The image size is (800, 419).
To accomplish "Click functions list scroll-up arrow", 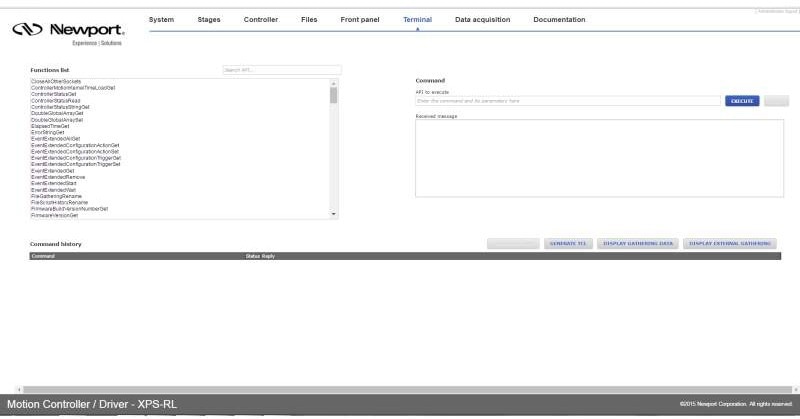I will click(334, 84).
